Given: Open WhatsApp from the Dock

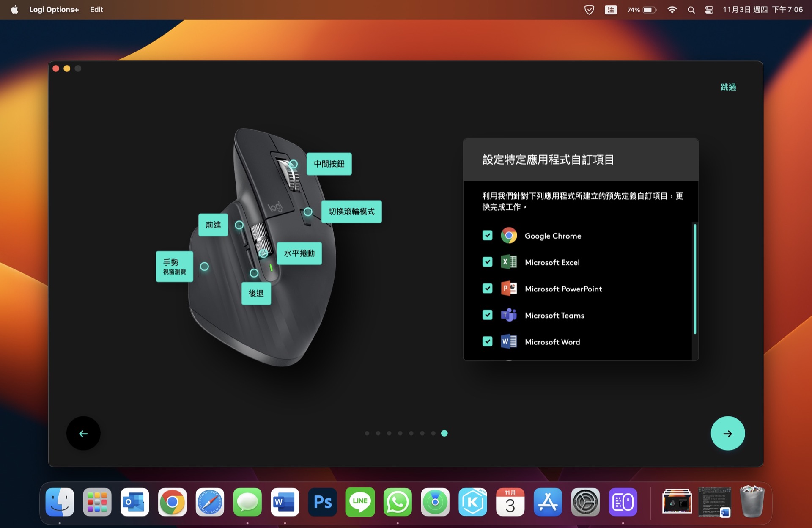Looking at the screenshot, I should 398,502.
